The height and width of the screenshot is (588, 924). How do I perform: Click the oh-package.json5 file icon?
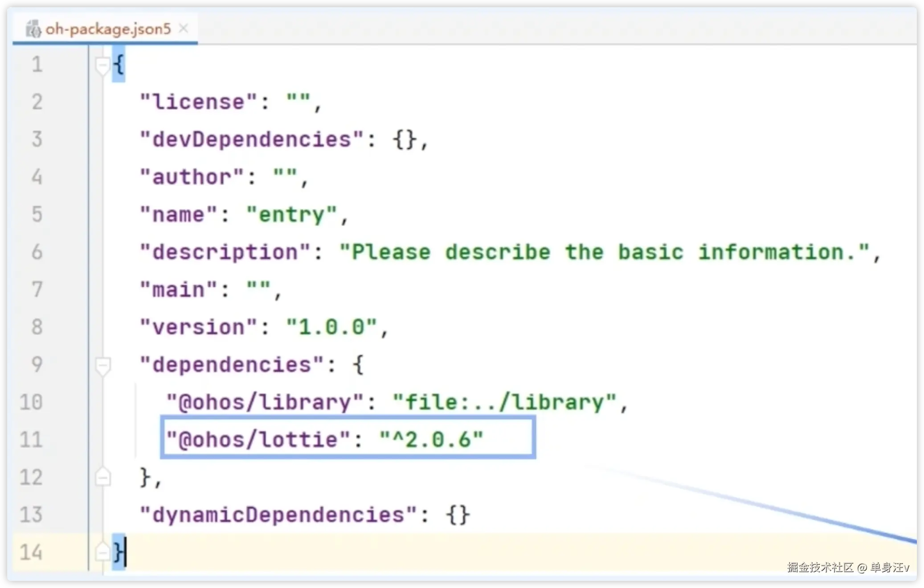pyautogui.click(x=33, y=29)
